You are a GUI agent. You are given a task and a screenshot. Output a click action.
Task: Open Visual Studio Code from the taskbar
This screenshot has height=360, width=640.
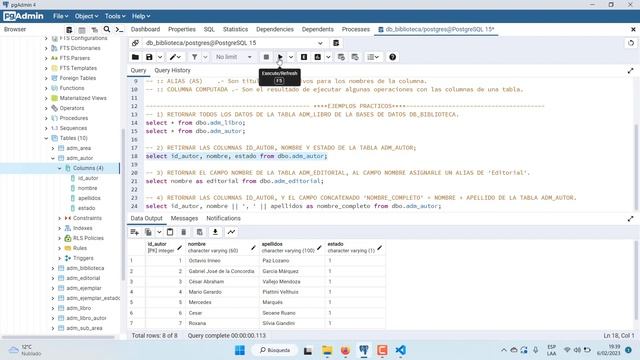coord(400,350)
